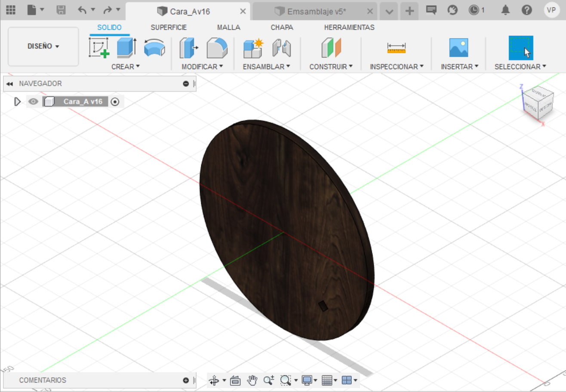Select the Create Sketch tool
The height and width of the screenshot is (392, 566).
click(x=99, y=47)
